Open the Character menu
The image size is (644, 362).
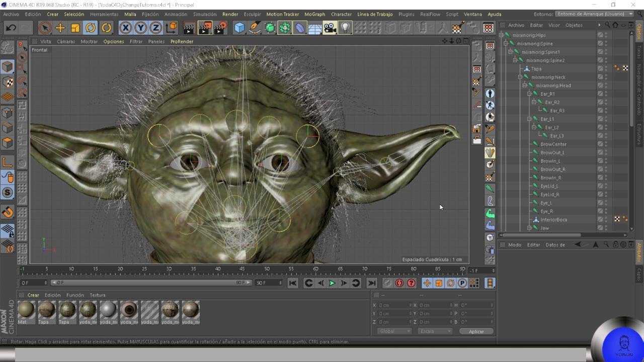(341, 14)
